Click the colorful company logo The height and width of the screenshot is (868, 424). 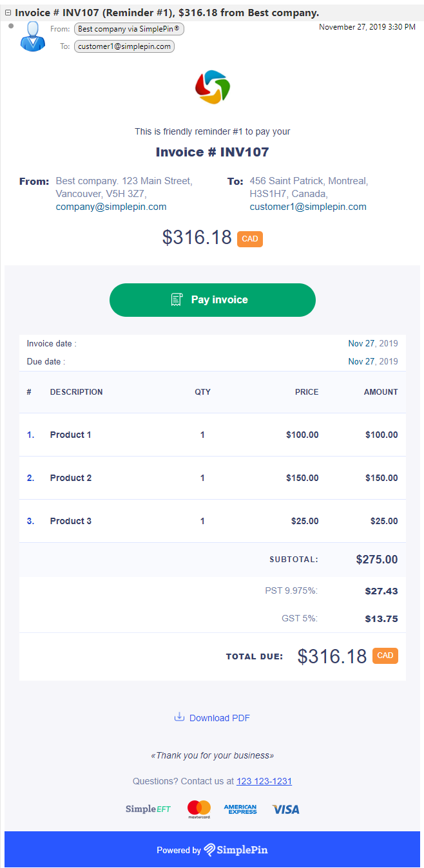[213, 87]
